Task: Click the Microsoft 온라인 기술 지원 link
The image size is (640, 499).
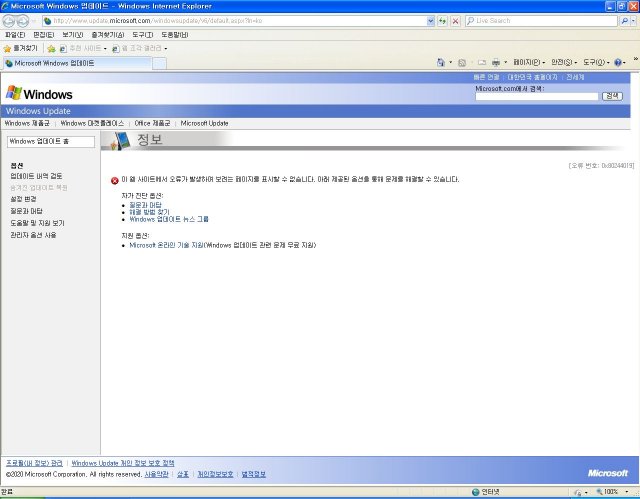Action: [x=167, y=245]
